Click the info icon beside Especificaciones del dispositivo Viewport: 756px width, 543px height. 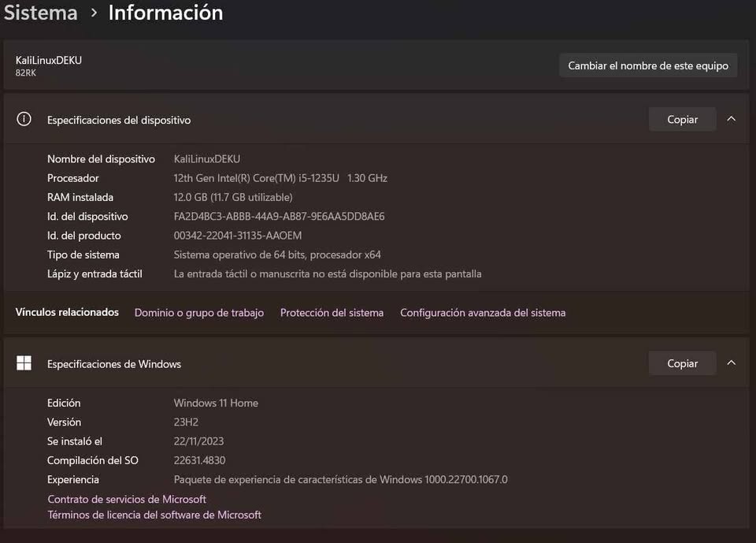24,119
